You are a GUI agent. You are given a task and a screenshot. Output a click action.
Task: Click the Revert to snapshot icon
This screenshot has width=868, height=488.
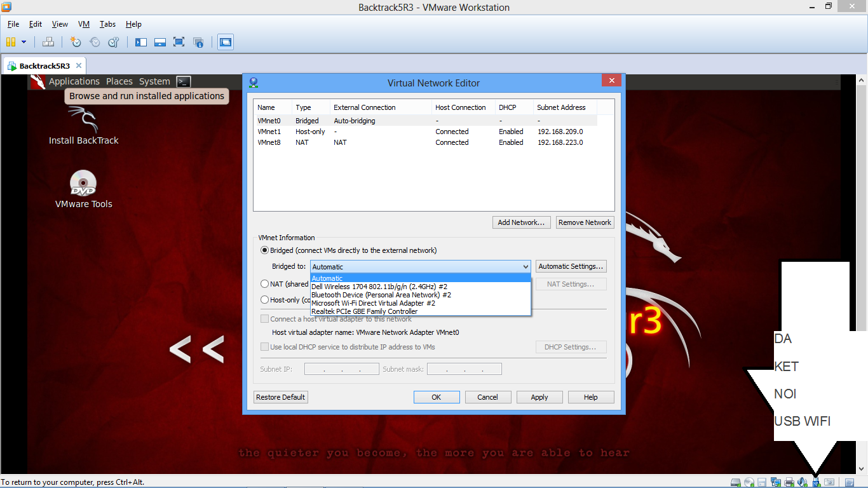pyautogui.click(x=95, y=42)
